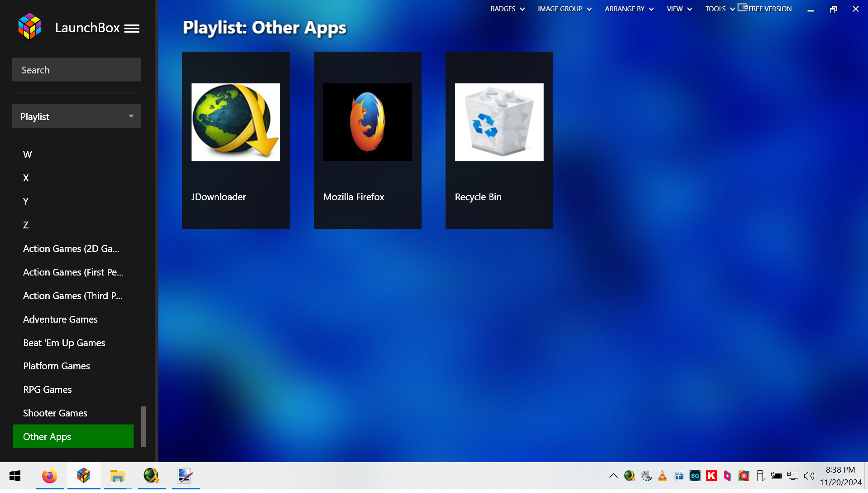
Task: Open the Action Games (Third P... playlist
Action: [72, 296]
